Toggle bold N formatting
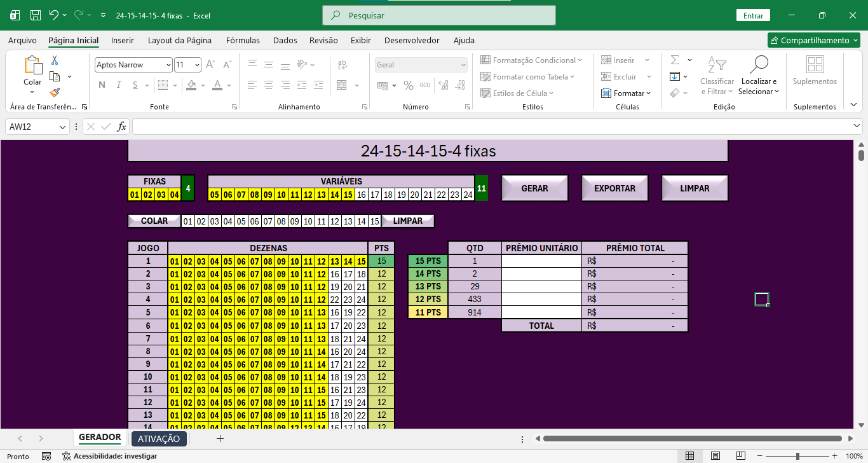868x463 pixels. coord(102,85)
